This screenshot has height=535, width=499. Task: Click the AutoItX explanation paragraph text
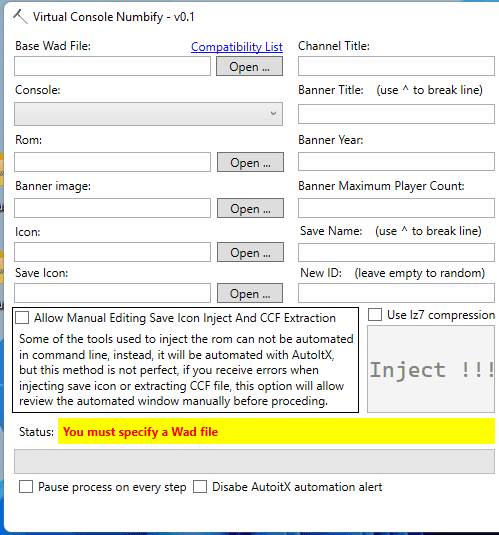(x=186, y=370)
